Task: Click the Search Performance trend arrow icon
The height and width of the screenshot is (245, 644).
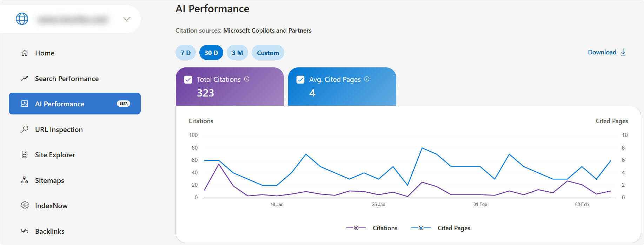Action: pyautogui.click(x=25, y=79)
